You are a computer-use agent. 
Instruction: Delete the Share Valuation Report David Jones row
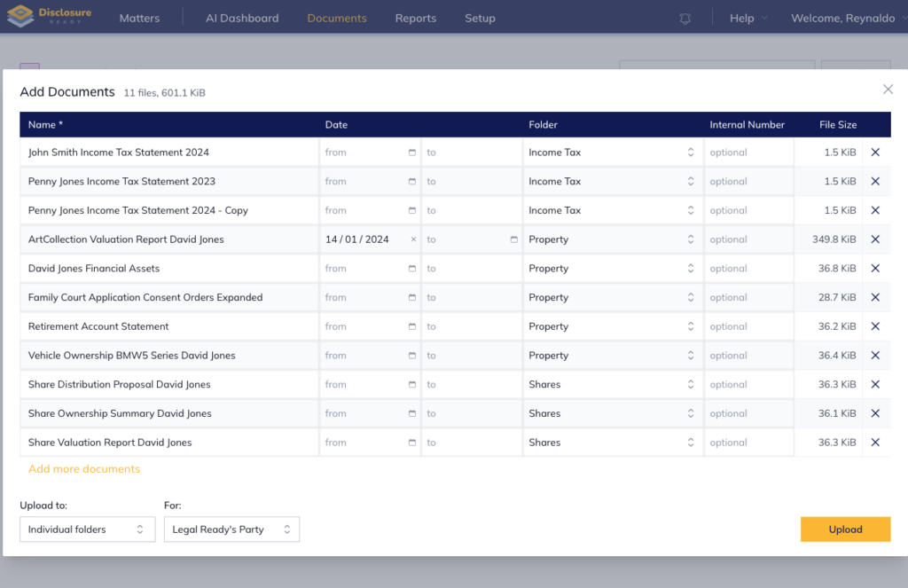875,442
